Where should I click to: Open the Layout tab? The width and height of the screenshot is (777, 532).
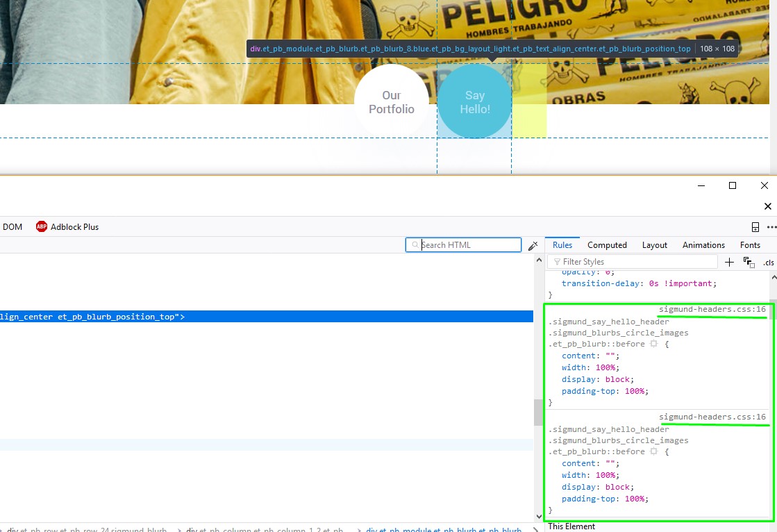pyautogui.click(x=654, y=245)
